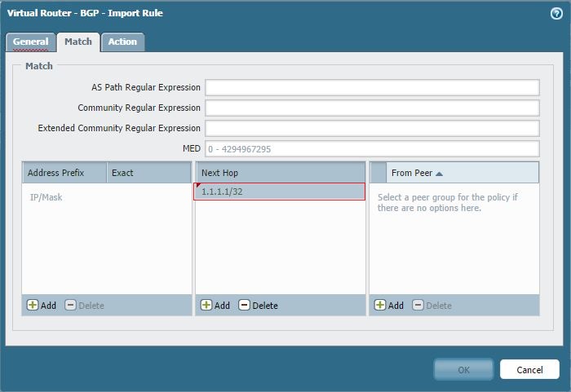Select the 1.1.1.1/32 Next Hop entry
This screenshot has width=571, height=392.
point(279,192)
